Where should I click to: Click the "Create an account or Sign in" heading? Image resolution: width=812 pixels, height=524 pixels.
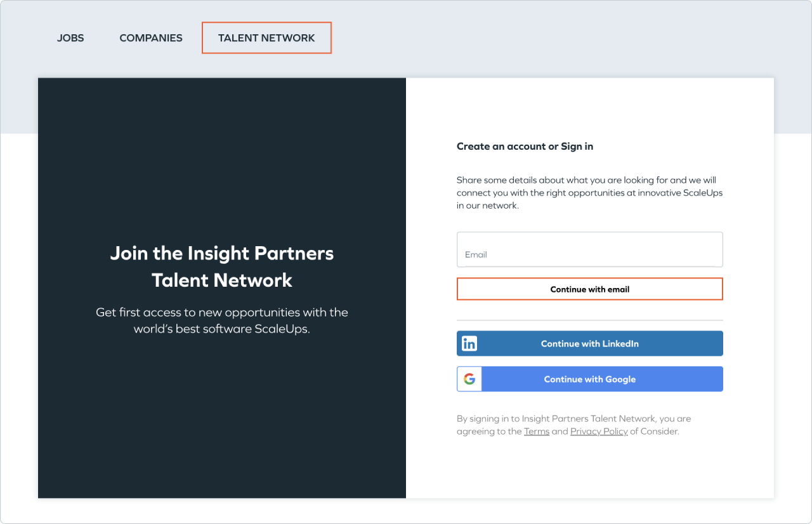point(525,147)
